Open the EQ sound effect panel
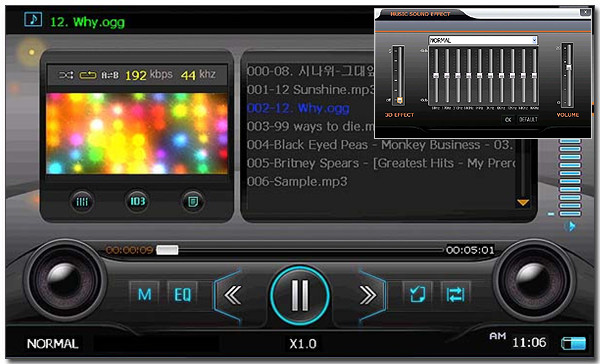 [182, 294]
